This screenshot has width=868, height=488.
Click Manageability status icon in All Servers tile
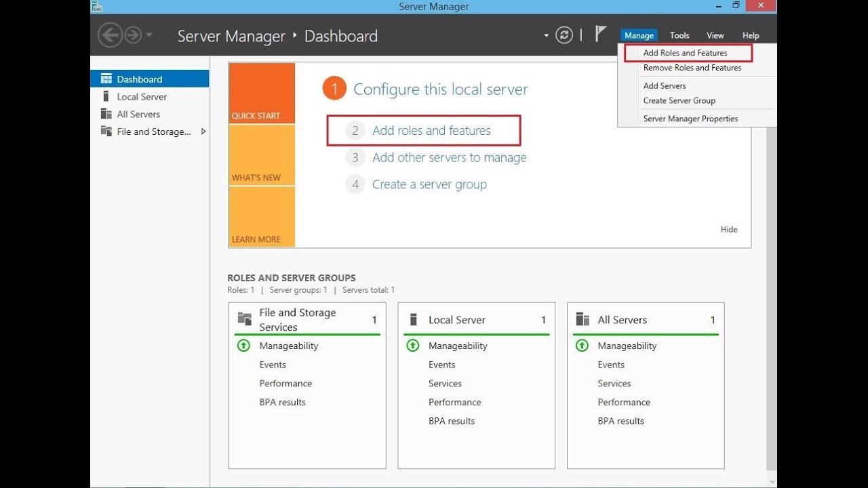[582, 346]
